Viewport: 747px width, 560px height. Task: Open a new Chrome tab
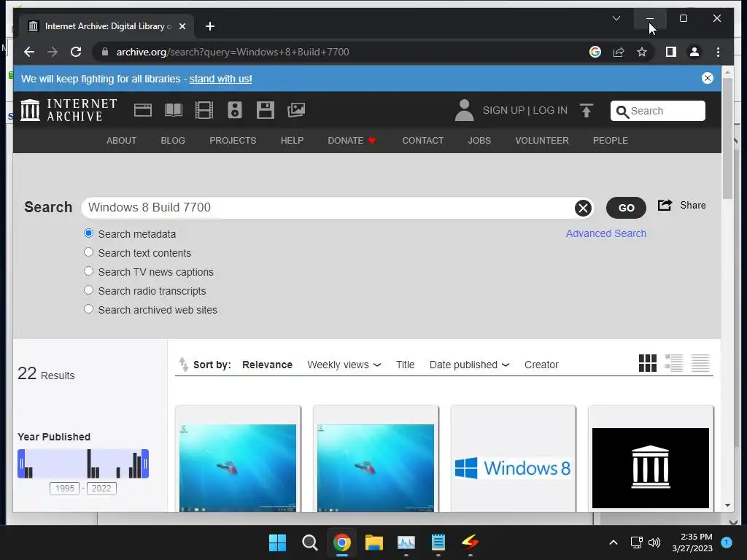pyautogui.click(x=209, y=26)
